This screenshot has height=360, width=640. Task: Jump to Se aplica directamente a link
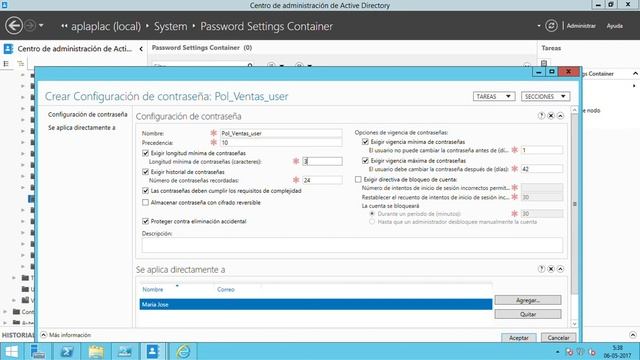[x=82, y=128]
